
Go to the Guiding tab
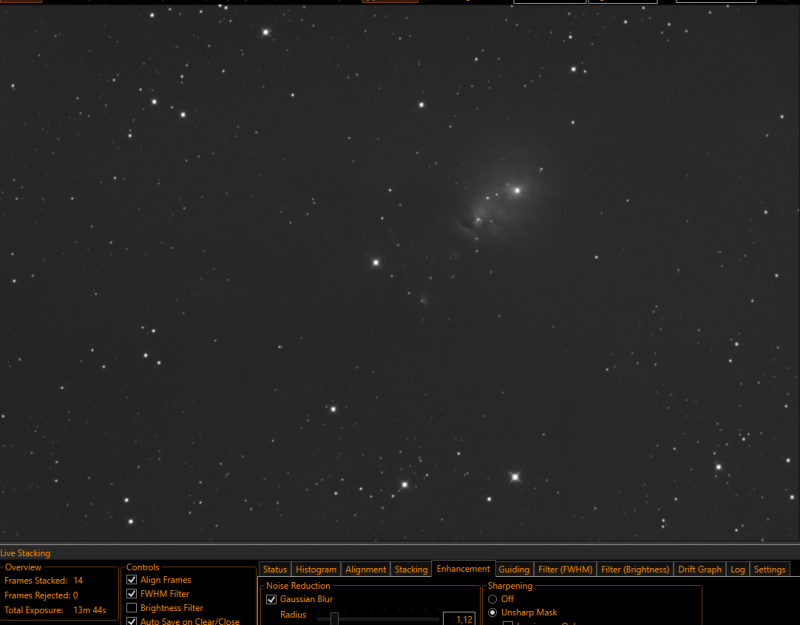click(514, 569)
